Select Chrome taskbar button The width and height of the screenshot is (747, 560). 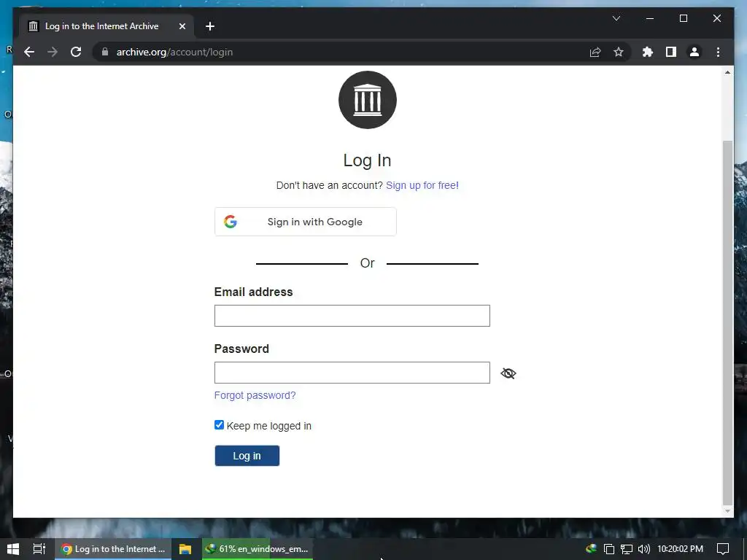coord(113,549)
